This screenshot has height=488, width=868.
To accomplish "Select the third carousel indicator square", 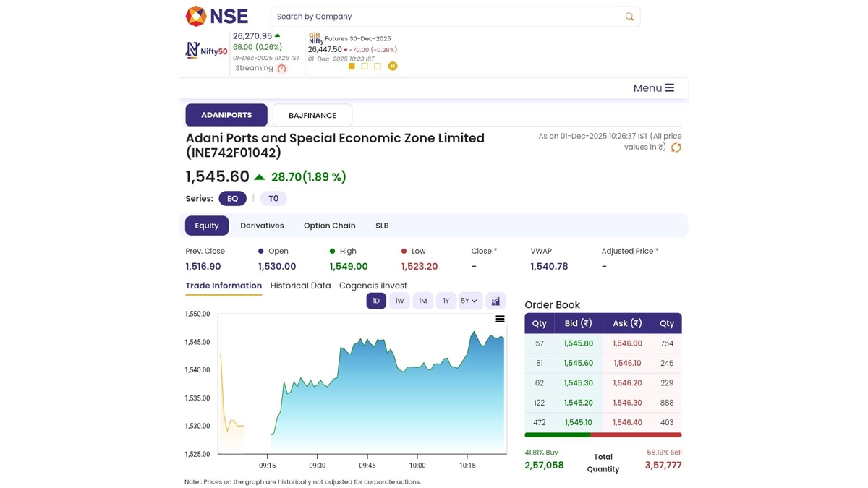I will (378, 66).
